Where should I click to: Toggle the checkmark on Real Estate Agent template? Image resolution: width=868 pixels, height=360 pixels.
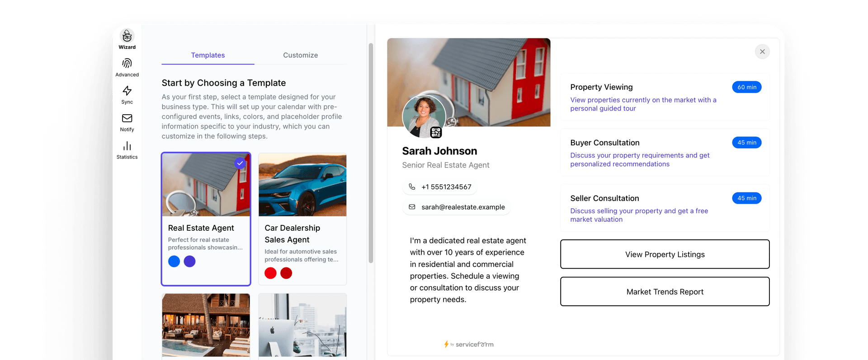[x=240, y=163]
